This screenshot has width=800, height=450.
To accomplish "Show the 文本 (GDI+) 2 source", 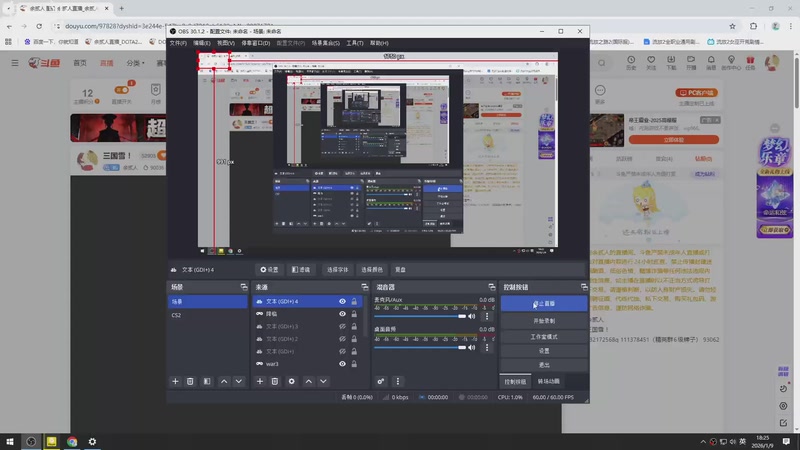I will pos(342,339).
